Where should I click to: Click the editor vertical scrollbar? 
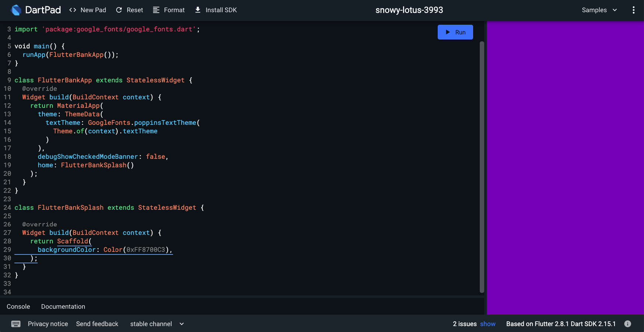tap(482, 167)
